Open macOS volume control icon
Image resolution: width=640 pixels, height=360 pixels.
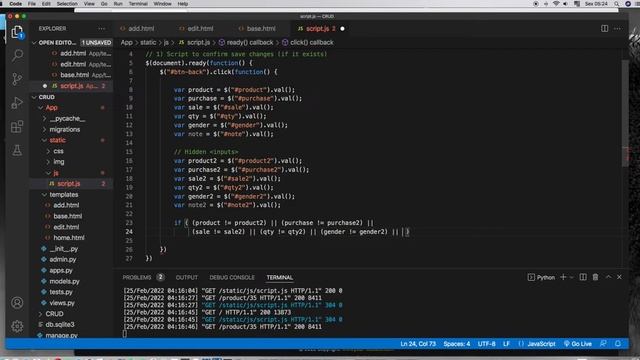click(x=566, y=4)
